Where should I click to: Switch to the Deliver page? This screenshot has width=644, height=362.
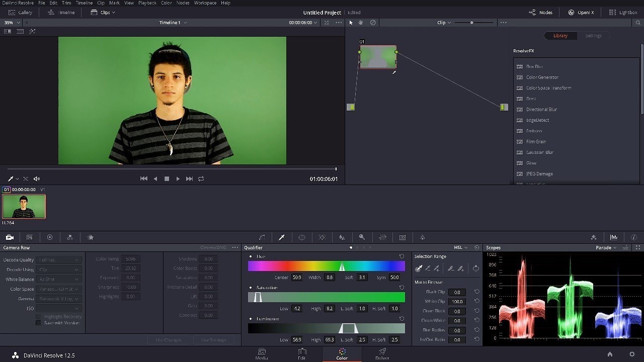(382, 354)
